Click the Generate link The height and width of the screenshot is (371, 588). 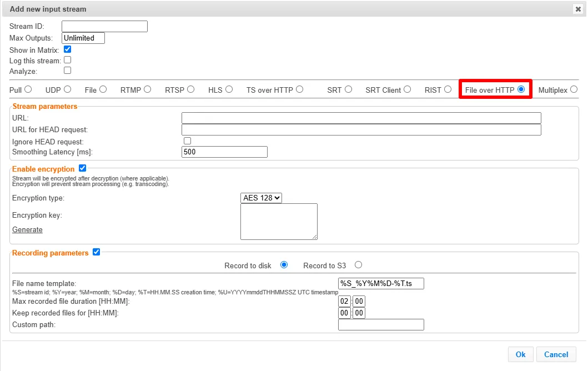point(27,229)
